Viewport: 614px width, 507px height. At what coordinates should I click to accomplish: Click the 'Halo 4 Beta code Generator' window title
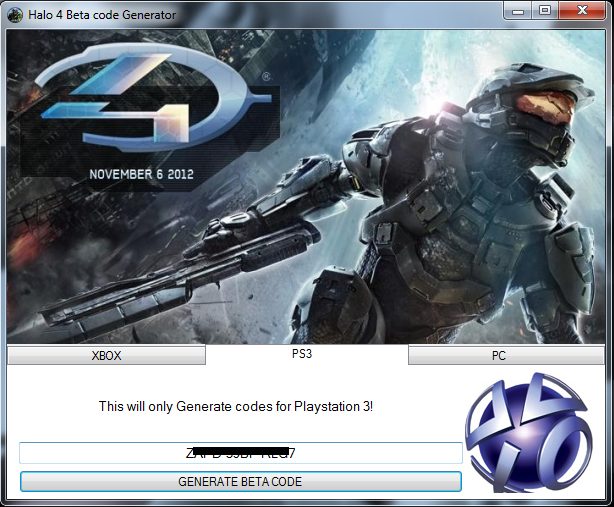(102, 15)
